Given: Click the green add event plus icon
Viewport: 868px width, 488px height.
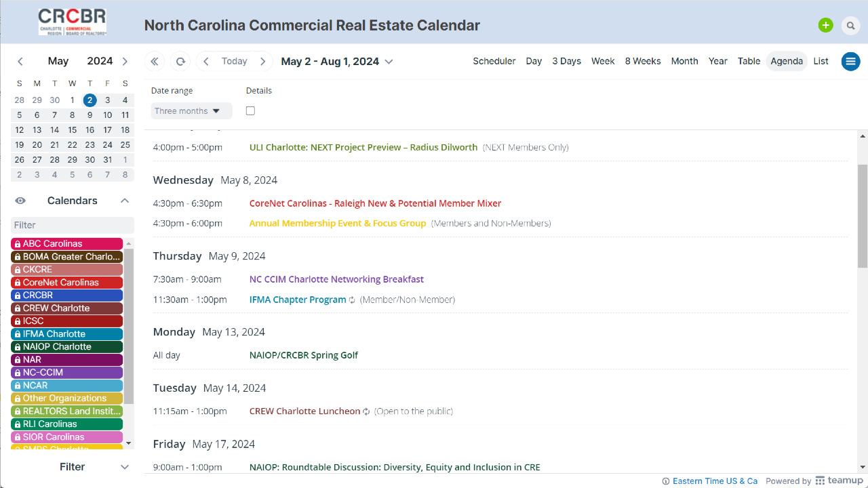Looking at the screenshot, I should click(825, 26).
